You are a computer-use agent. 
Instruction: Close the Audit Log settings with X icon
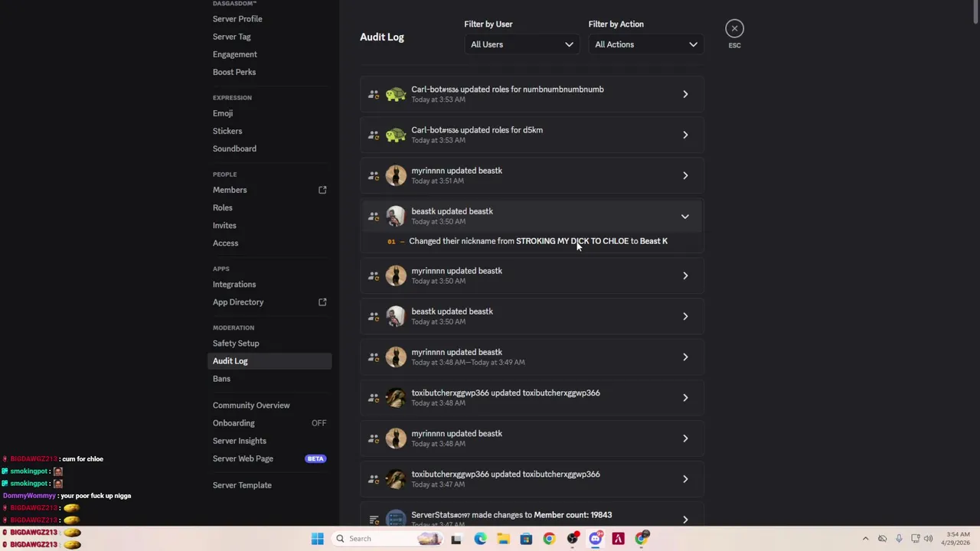tap(734, 28)
